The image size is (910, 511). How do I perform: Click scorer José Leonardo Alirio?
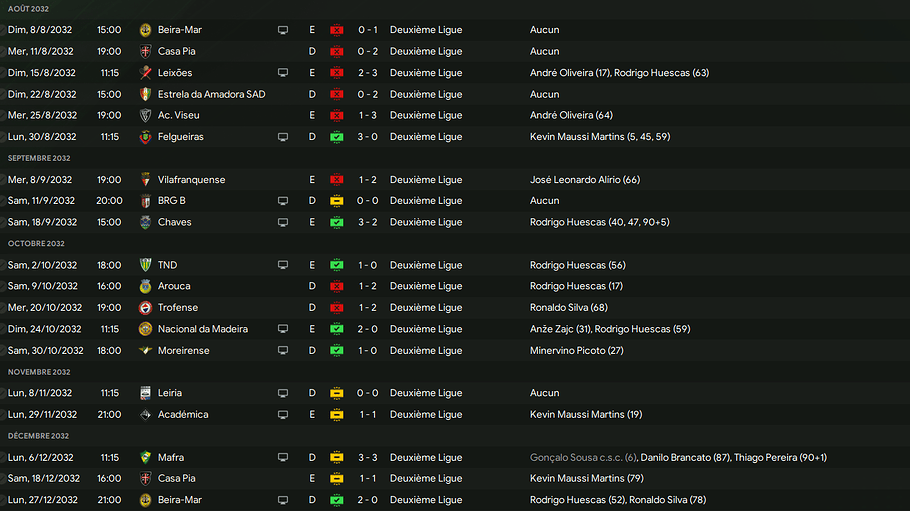point(584,180)
